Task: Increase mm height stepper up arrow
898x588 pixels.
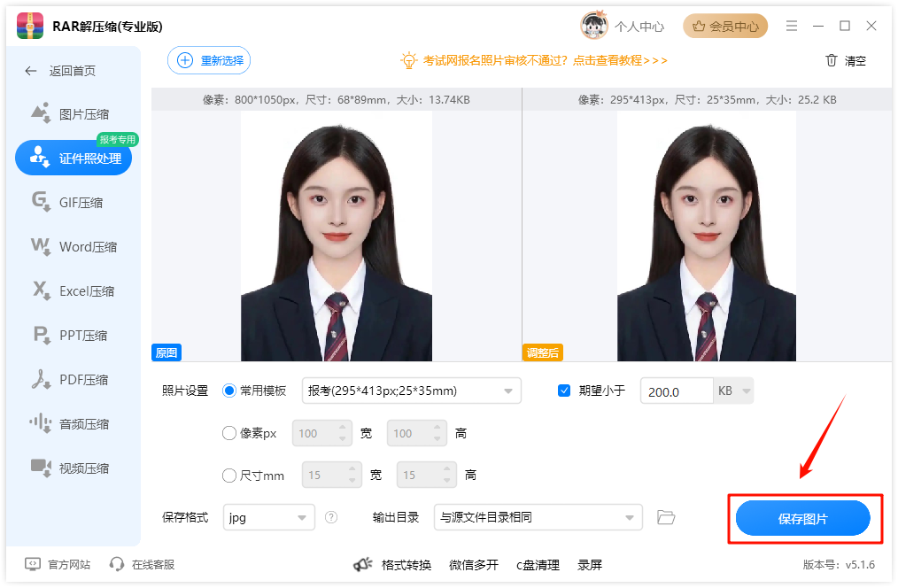Action: (446, 469)
